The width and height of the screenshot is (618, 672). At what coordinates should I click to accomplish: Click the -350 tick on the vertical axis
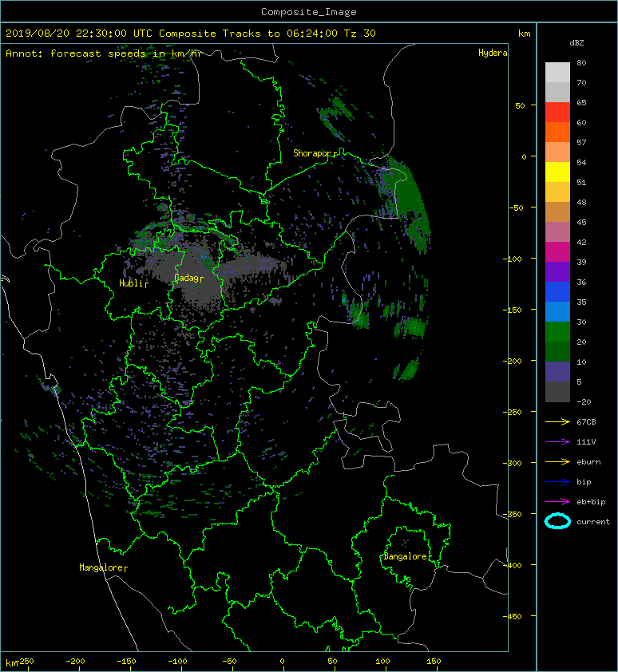(x=512, y=514)
